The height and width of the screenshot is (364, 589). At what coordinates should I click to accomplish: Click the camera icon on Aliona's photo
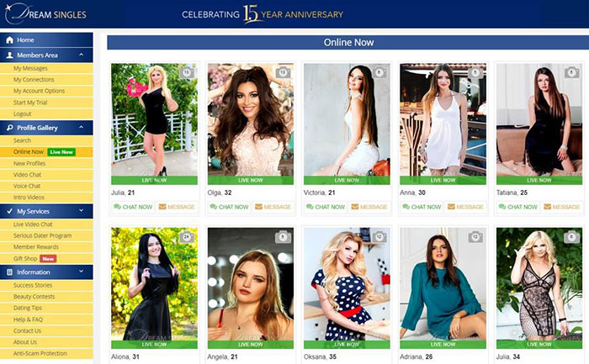point(187,237)
